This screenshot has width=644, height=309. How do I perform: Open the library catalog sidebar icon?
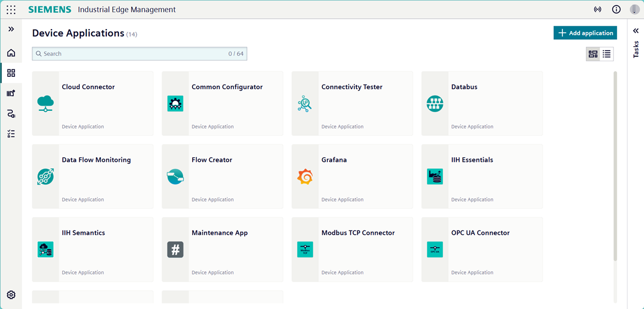[x=11, y=93]
